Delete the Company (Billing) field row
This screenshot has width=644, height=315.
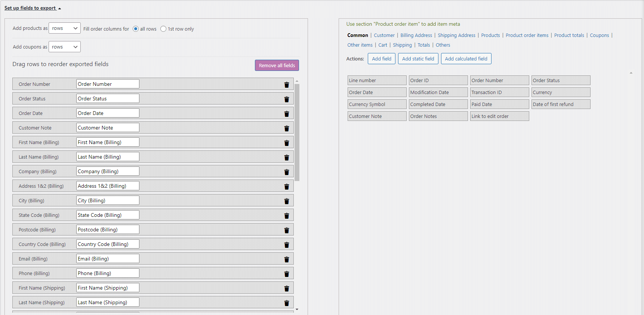coord(286,172)
